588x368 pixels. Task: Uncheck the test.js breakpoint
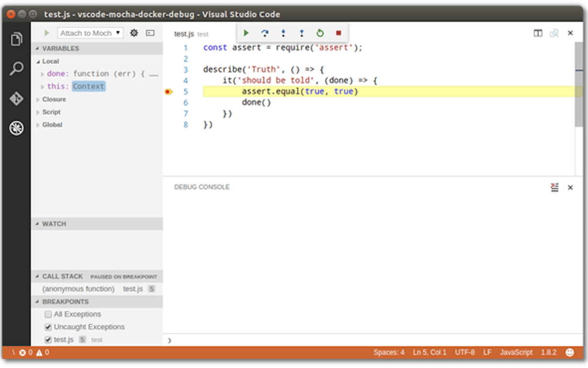pos(48,339)
